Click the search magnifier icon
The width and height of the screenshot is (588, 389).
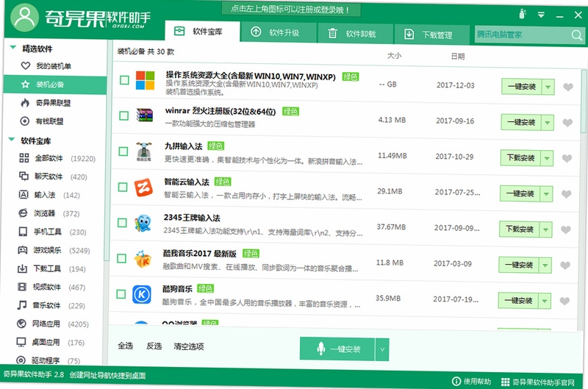[x=577, y=35]
